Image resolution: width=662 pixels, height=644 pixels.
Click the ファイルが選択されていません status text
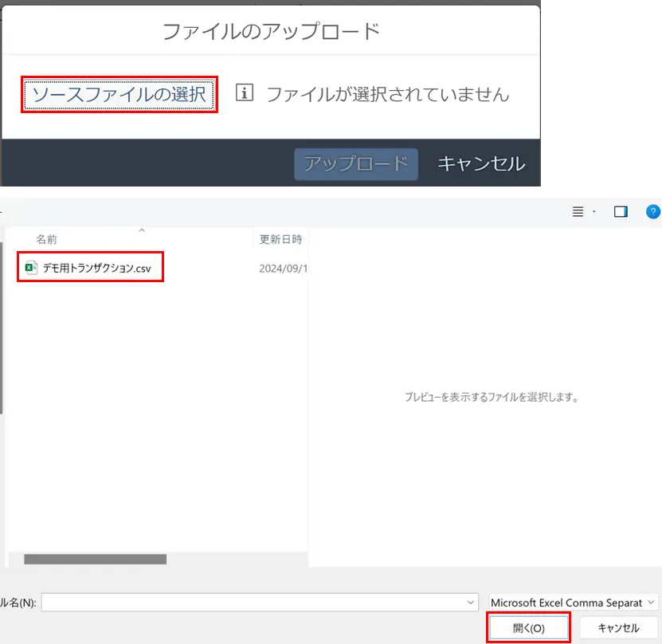388,94
